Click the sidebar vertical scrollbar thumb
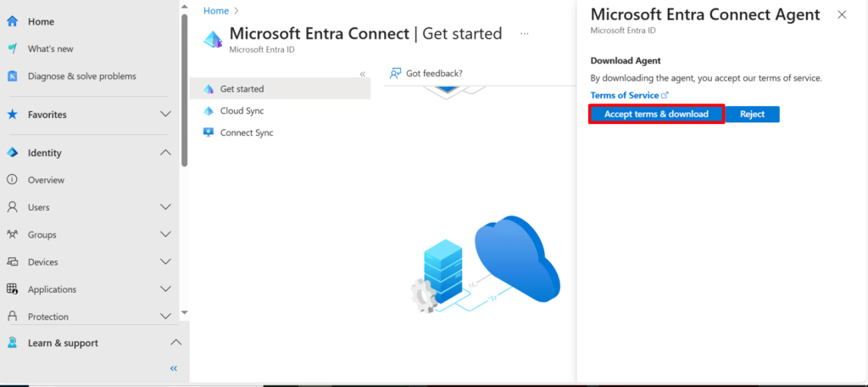Viewport: 868px width, 387px height. coord(184,89)
